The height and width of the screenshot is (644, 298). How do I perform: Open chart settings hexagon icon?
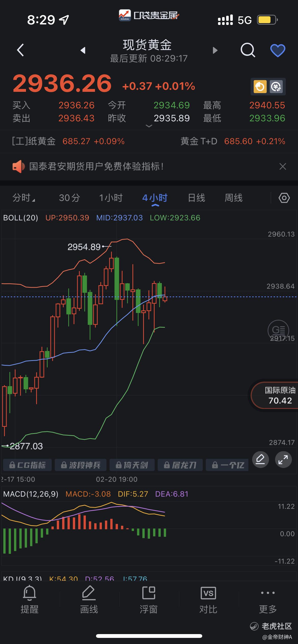coord(284,198)
